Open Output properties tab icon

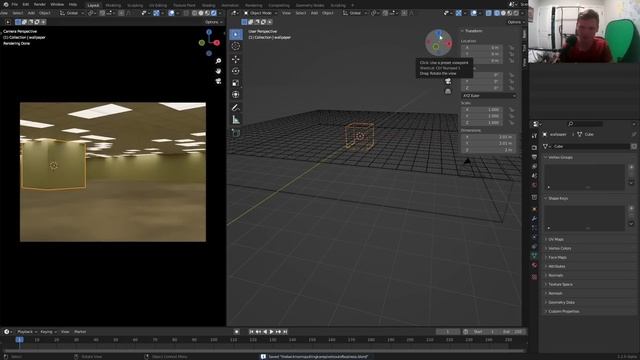[x=534, y=157]
